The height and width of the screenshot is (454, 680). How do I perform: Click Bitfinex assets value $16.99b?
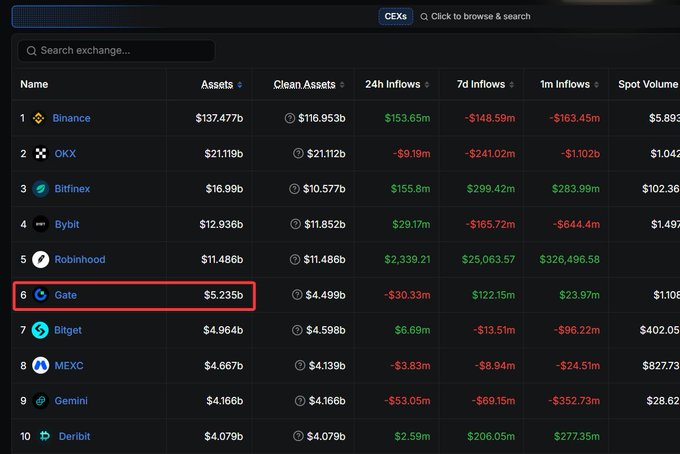pos(224,189)
